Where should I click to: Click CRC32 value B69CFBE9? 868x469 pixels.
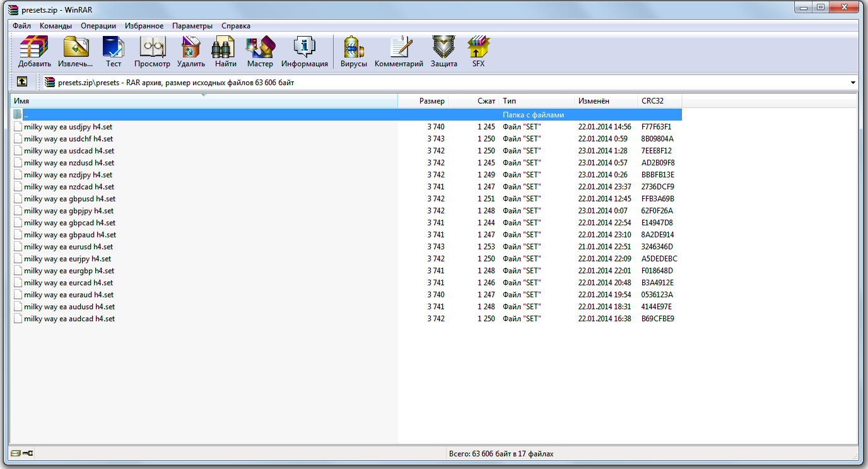point(658,319)
